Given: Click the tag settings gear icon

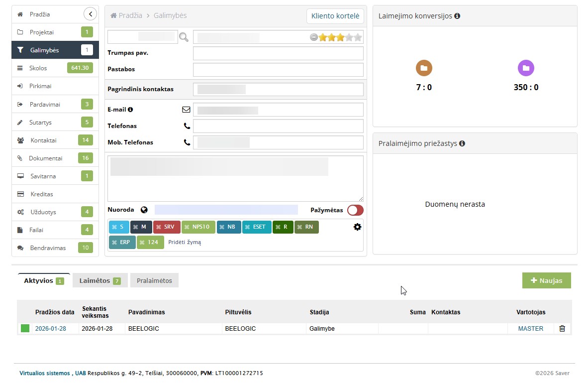Looking at the screenshot, I should (357, 227).
